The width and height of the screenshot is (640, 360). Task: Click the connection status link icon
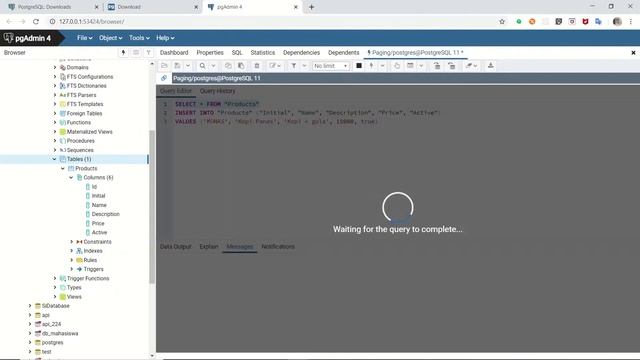164,78
